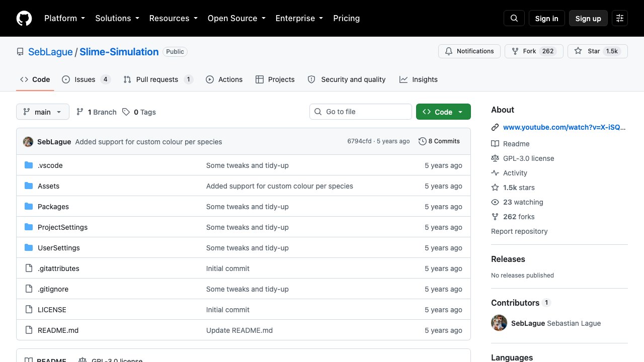Click the Report repository link

[x=519, y=231]
